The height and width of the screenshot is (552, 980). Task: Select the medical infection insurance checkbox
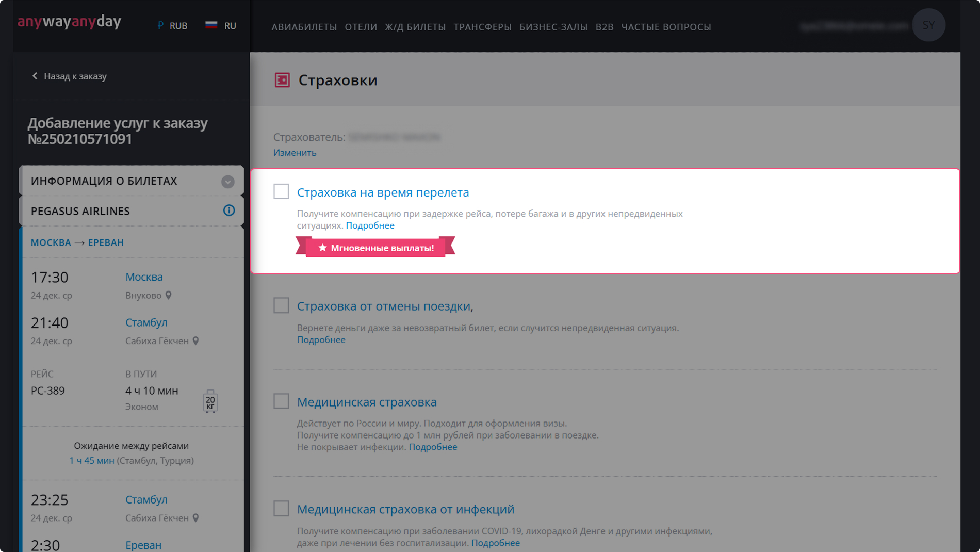click(x=281, y=509)
